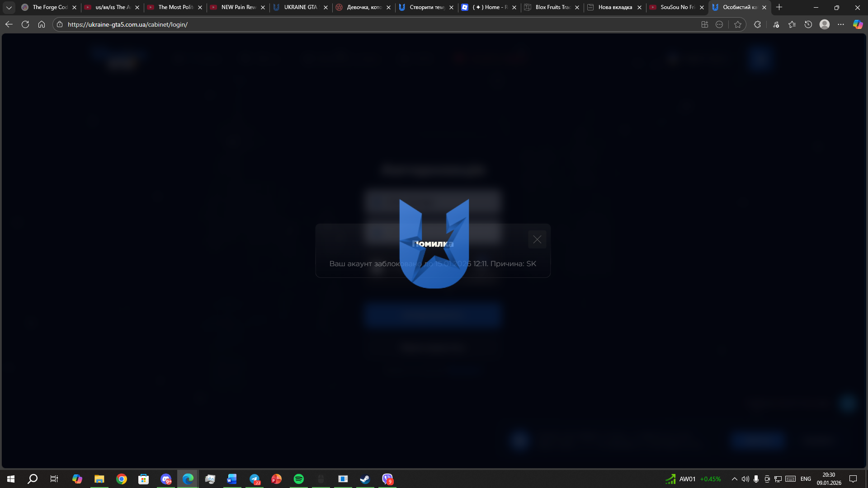Click the Edge icon on taskbar
This screenshot has width=868, height=488.
(x=188, y=479)
